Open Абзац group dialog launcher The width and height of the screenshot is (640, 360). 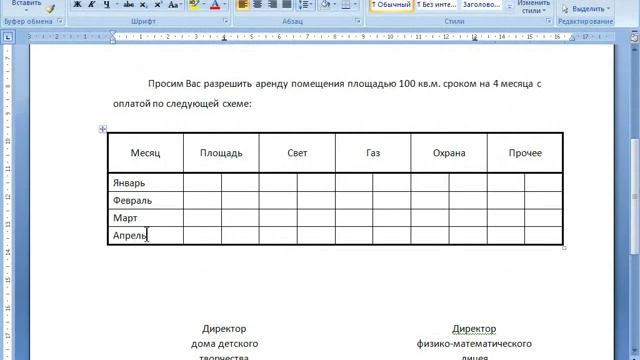coord(358,21)
